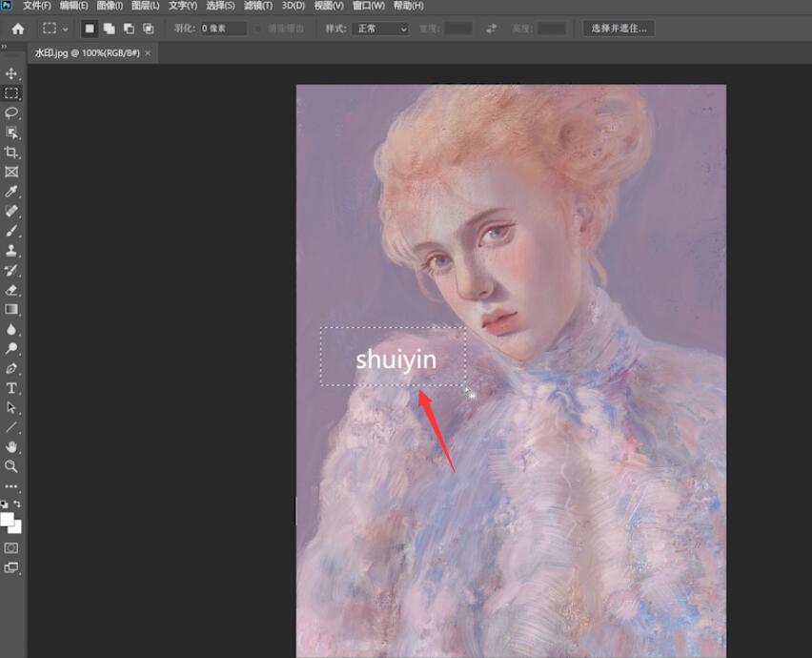
Task: Select the Rectangular Marquee tool
Action: [x=10, y=93]
